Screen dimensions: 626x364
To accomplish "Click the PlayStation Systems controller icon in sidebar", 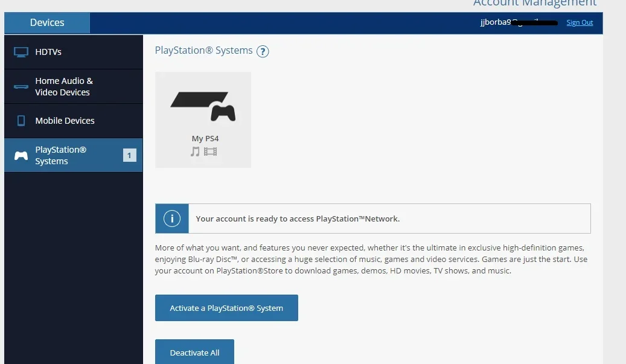I will [x=21, y=155].
